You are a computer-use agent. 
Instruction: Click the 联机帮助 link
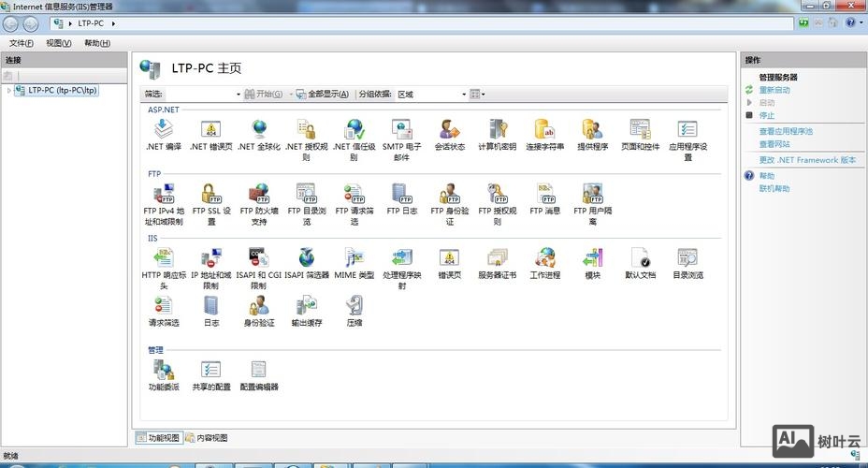pyautogui.click(x=774, y=189)
